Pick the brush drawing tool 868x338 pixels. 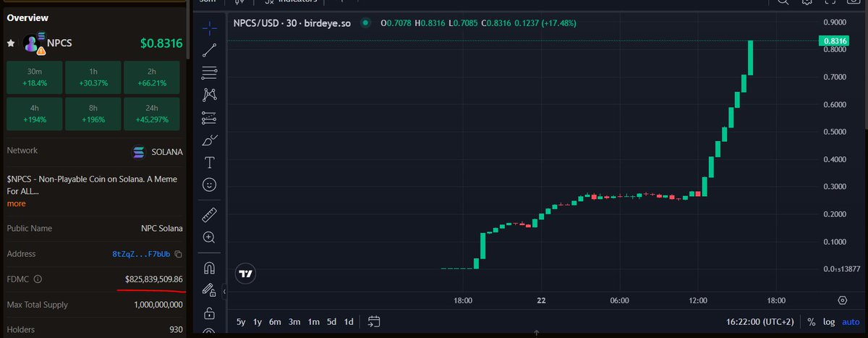point(209,140)
